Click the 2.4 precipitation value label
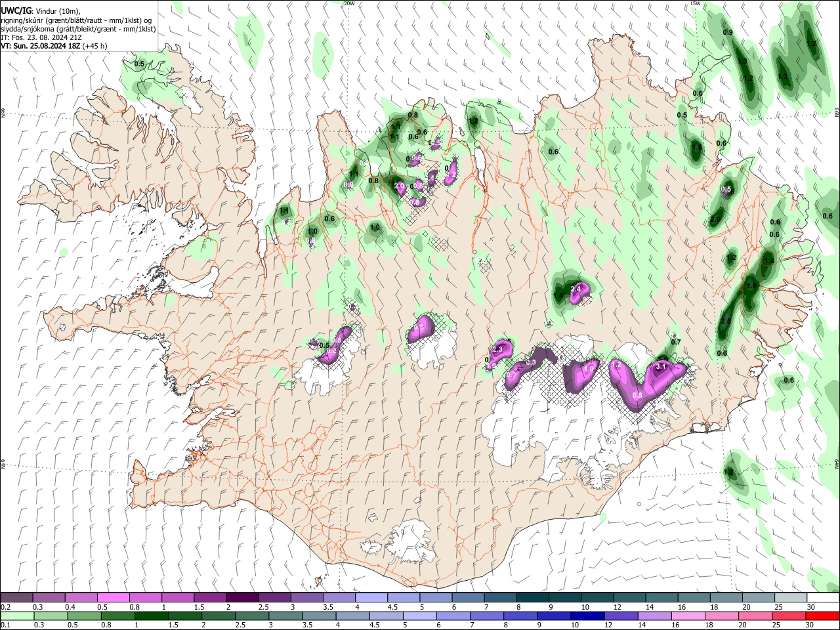Viewport: 840px width, 630px height. point(576,289)
